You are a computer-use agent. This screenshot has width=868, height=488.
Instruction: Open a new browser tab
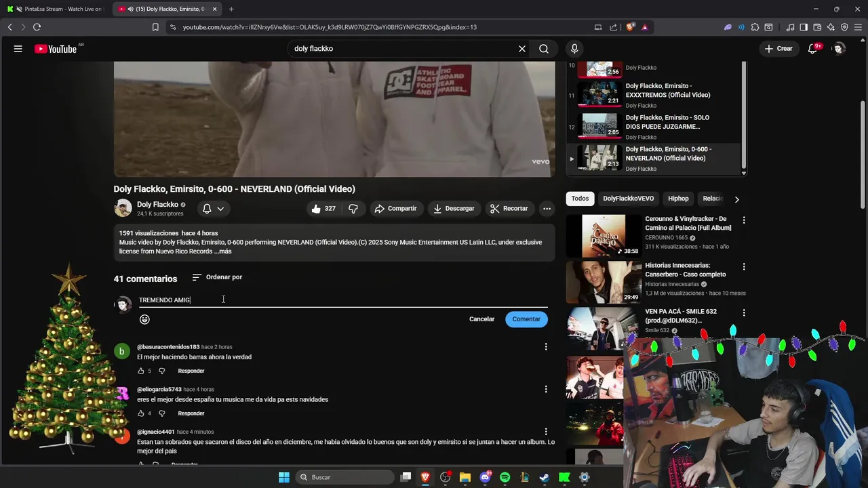231,9
